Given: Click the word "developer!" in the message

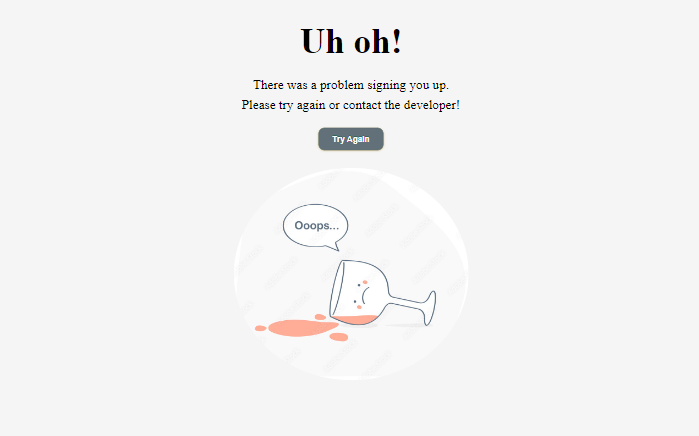Looking at the screenshot, I should click(x=432, y=105).
